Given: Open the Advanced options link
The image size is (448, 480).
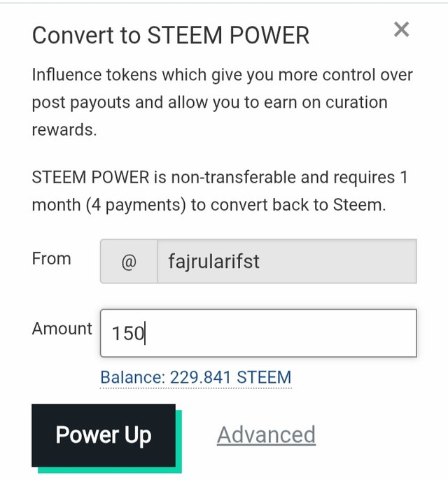Looking at the screenshot, I should point(266,435).
